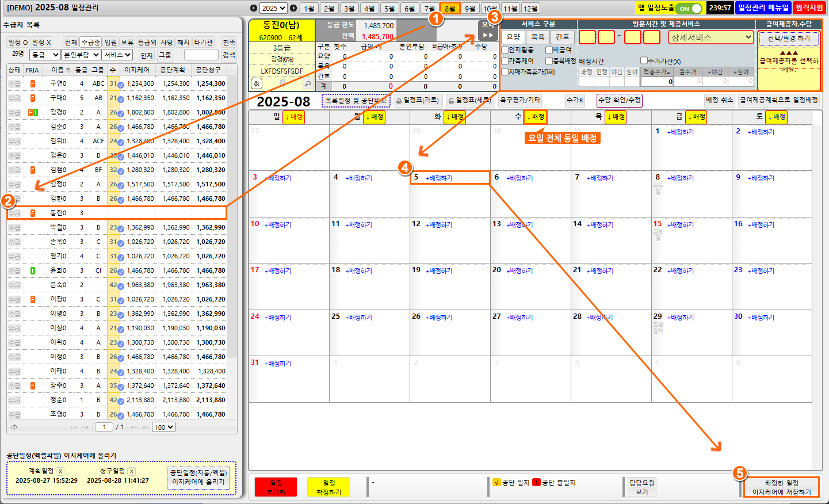The width and height of the screenshot is (829, 504).
Task: Delete 계획일정 with its X icon
Action: [x=60, y=471]
